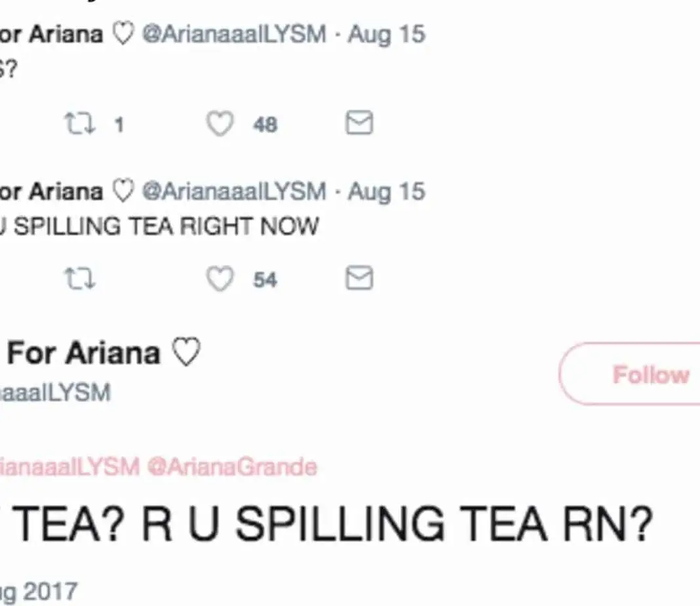Image resolution: width=700 pixels, height=606 pixels.
Task: Click the @ArianaaaILYSM handle on the 48-likes reply
Action: 234,34
